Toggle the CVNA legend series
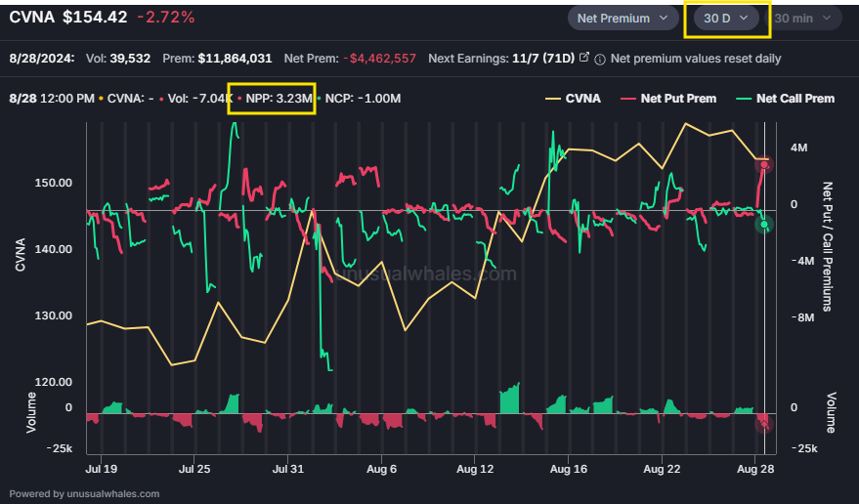This screenshot has width=859, height=504. click(x=573, y=99)
